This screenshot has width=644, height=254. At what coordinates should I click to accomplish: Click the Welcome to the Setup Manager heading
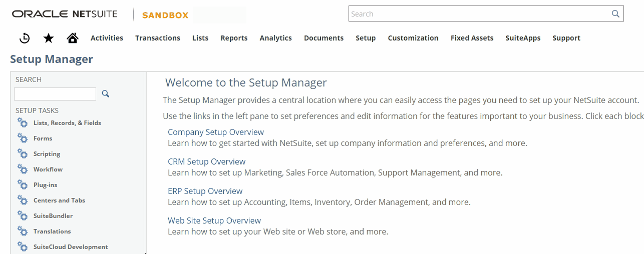click(x=246, y=82)
